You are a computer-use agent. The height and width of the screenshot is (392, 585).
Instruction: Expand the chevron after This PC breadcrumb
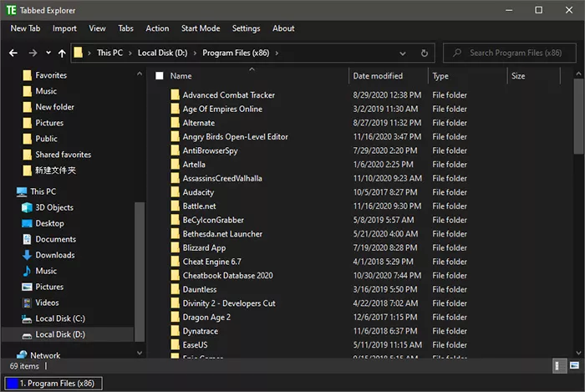(130, 53)
